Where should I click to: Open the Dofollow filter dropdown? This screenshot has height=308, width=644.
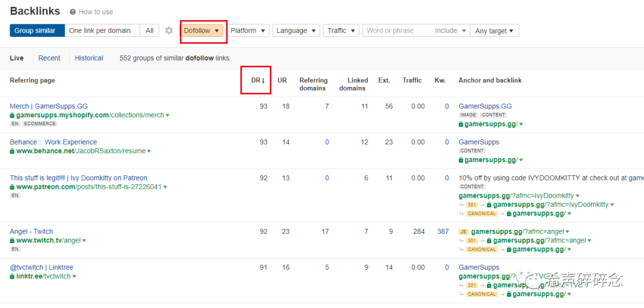click(x=202, y=30)
